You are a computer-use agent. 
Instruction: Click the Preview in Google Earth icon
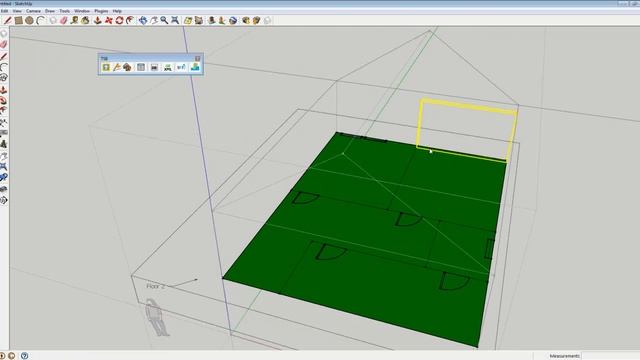[x=233, y=20]
